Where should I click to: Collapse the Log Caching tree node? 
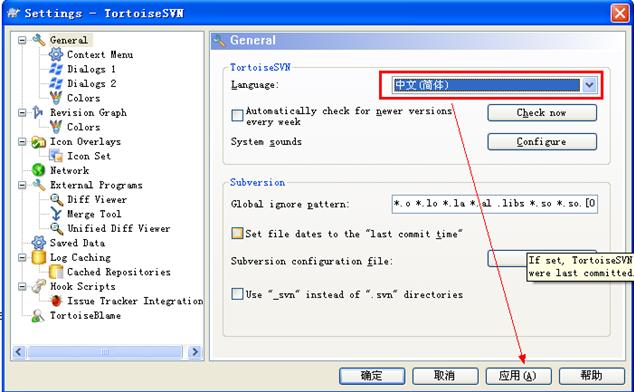pyautogui.click(x=22, y=257)
